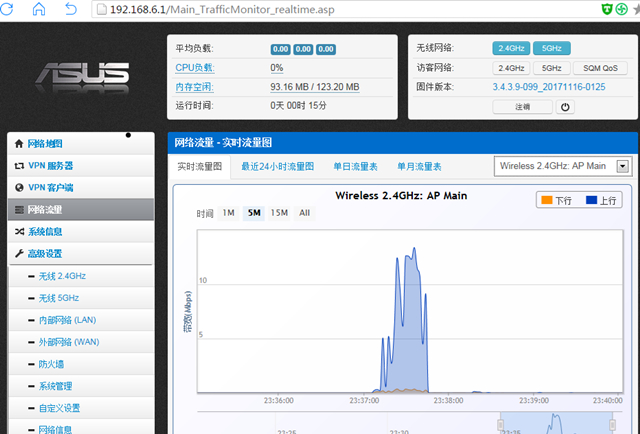Click the first 0.00 load average badge
Viewport: 640px width, 434px height.
click(280, 49)
